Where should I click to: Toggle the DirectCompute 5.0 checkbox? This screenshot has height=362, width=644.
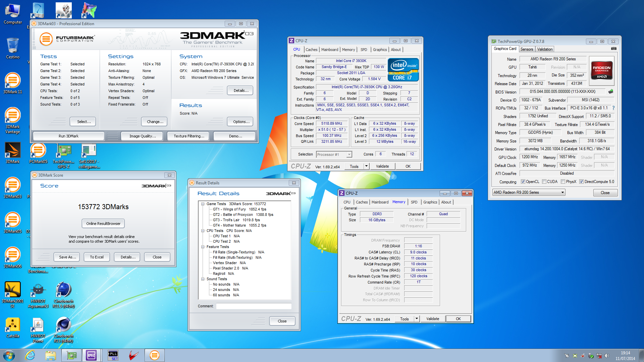582,182
